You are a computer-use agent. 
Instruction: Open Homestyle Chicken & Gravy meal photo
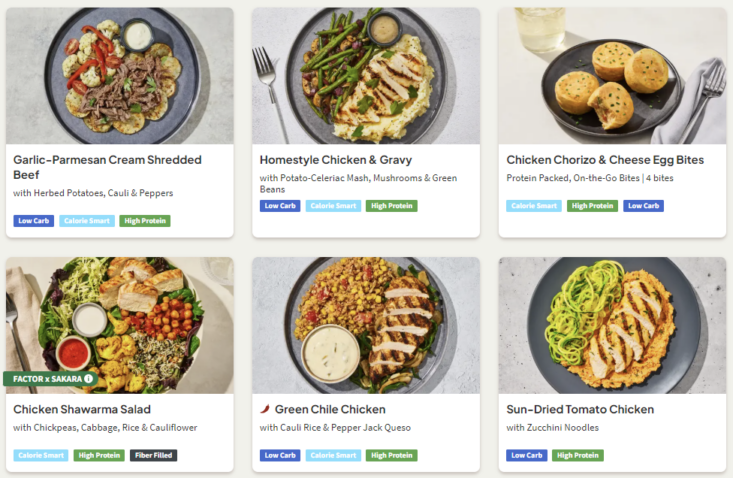coord(365,76)
